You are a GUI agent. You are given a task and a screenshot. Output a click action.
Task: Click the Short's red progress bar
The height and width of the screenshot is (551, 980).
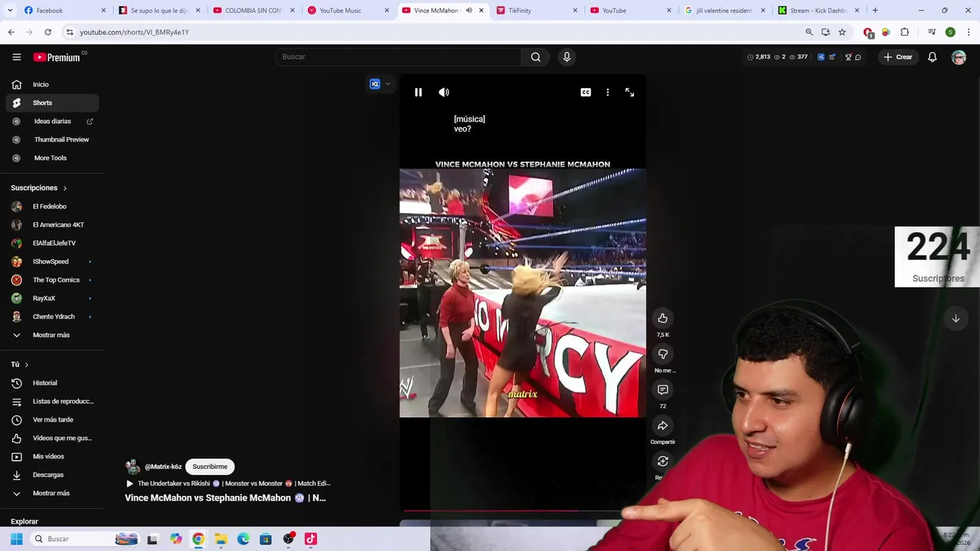(491, 510)
